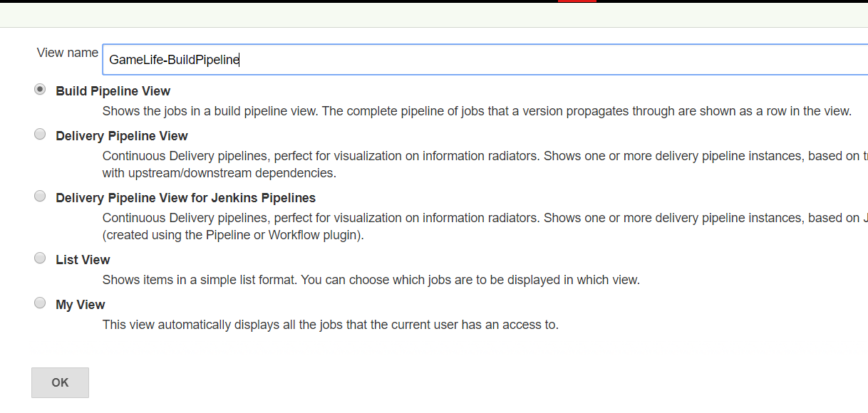The height and width of the screenshot is (413, 868).
Task: Pick the List View radio button
Action: (40, 258)
